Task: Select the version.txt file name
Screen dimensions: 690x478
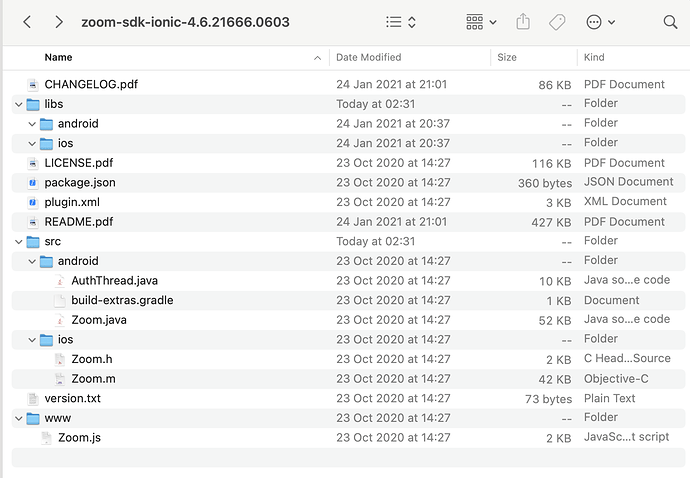Action: click(73, 398)
